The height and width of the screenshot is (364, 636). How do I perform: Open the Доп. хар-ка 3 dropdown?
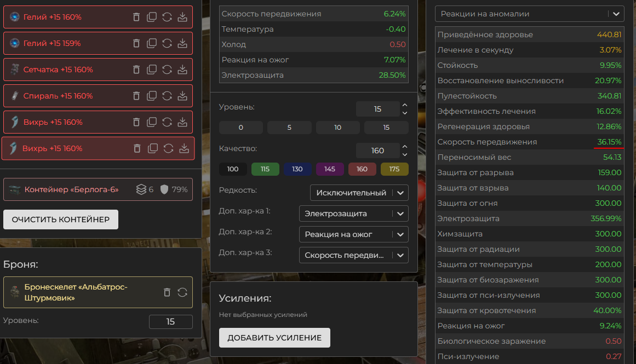(353, 255)
